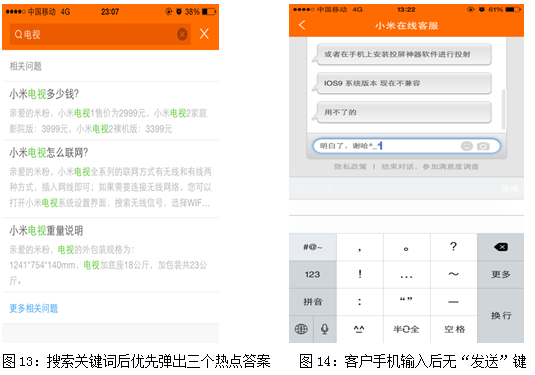Screen dimensions: 535x375
Task: Click the chat window vertical scrollbar
Action: (503, 109)
